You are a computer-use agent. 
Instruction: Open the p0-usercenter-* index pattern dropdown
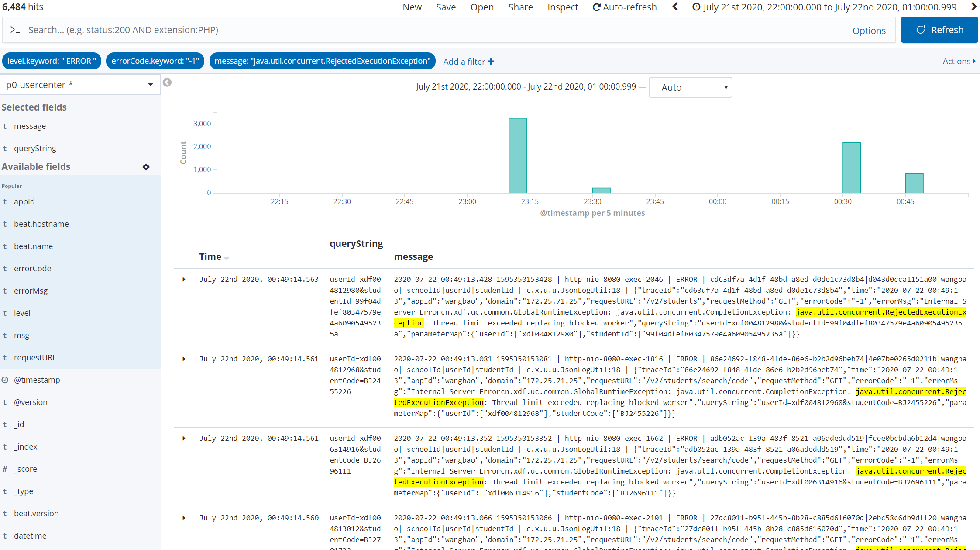point(80,85)
